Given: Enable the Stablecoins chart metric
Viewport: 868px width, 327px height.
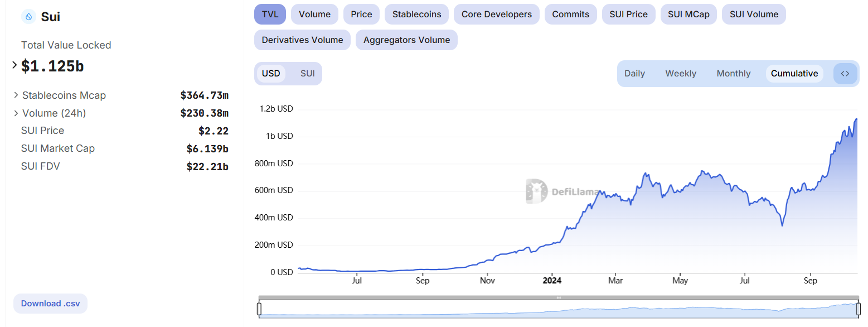Looking at the screenshot, I should point(416,15).
